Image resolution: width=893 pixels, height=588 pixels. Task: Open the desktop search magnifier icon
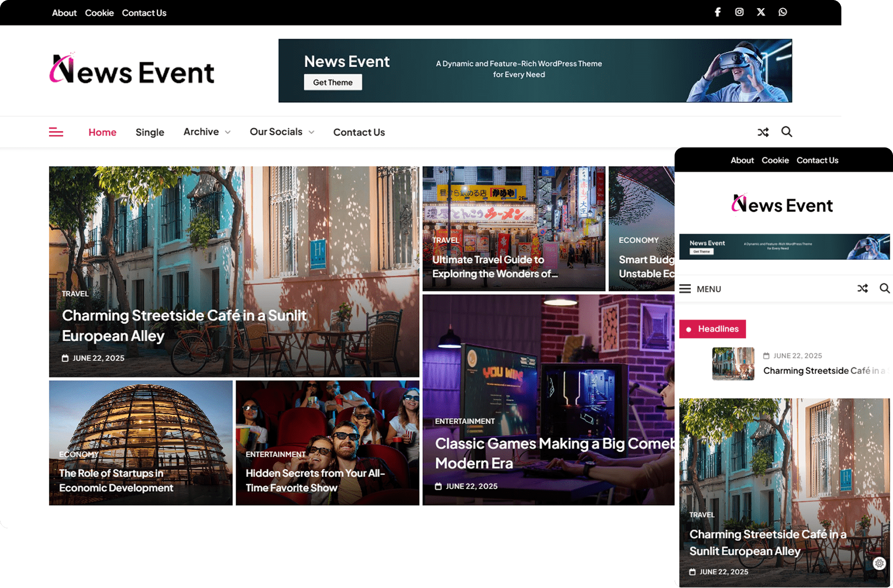click(x=786, y=132)
